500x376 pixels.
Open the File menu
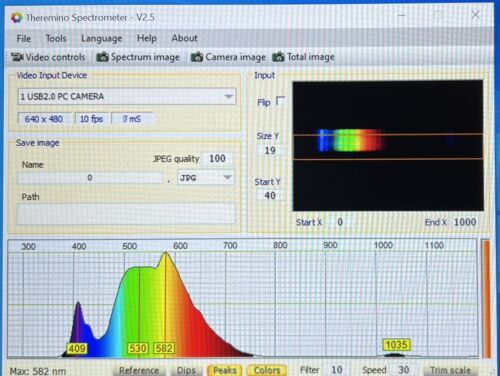(x=24, y=39)
